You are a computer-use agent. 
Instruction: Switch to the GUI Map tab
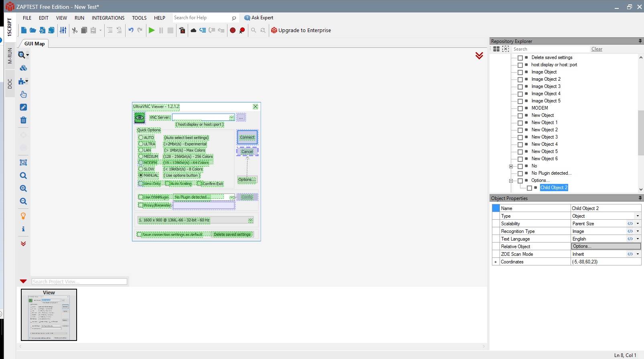[x=35, y=43]
